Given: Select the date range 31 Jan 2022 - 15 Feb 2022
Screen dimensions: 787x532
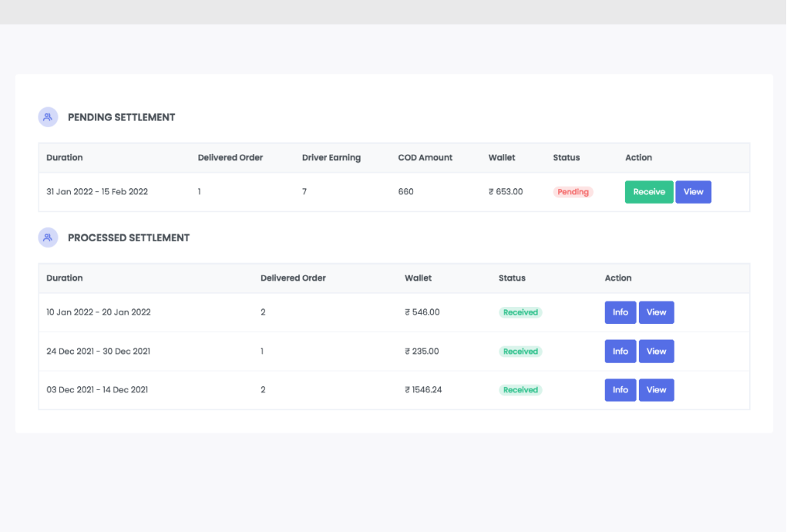Looking at the screenshot, I should click(x=97, y=192).
